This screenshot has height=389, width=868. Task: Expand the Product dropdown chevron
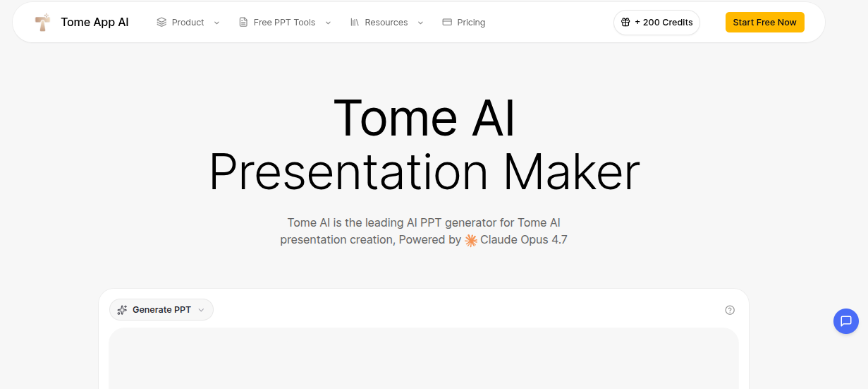(x=216, y=23)
